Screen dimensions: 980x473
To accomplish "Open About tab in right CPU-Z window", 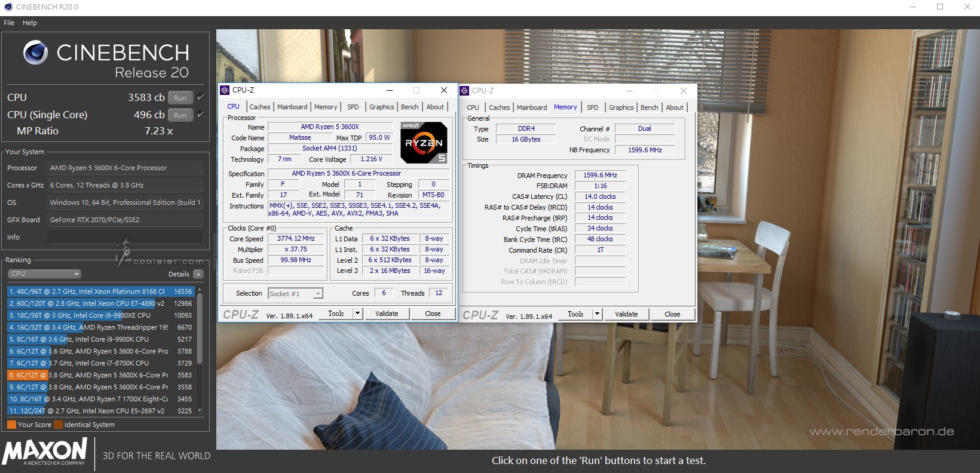I will click(675, 107).
